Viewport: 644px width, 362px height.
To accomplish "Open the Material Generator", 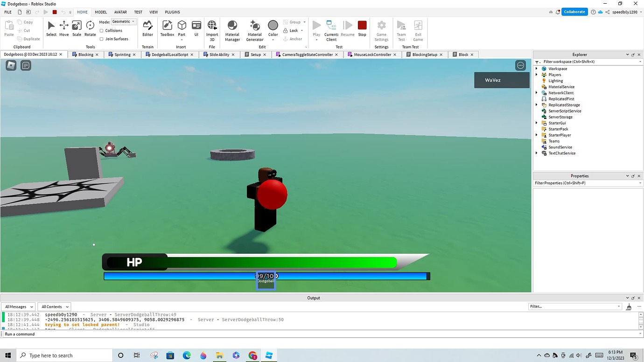I will click(255, 31).
